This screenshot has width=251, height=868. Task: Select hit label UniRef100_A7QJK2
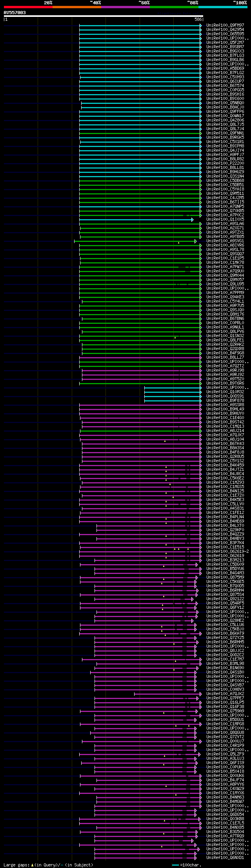[x=225, y=694]
